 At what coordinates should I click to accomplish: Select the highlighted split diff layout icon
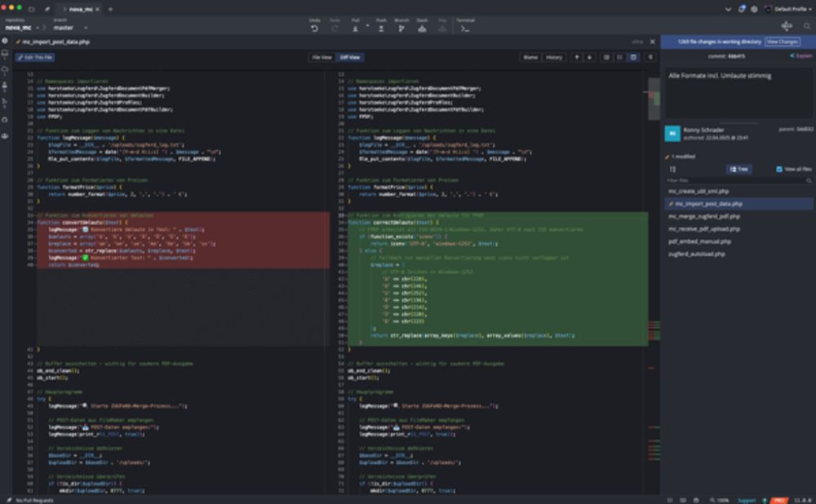point(633,57)
